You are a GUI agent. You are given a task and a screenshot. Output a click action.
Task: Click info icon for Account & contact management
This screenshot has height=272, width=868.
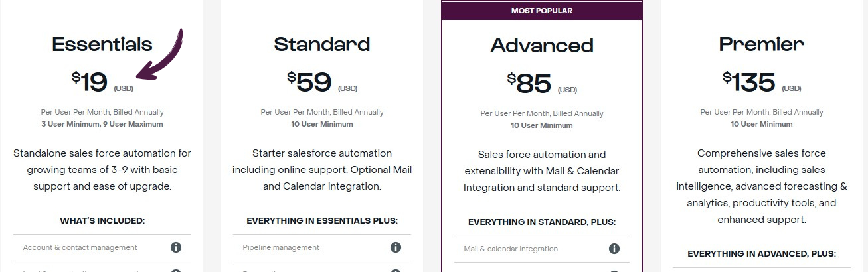point(176,247)
